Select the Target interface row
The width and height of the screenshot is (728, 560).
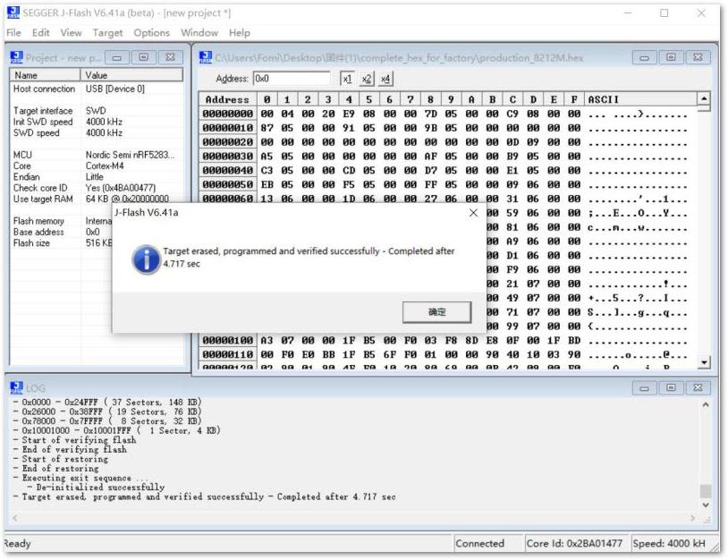(96, 111)
